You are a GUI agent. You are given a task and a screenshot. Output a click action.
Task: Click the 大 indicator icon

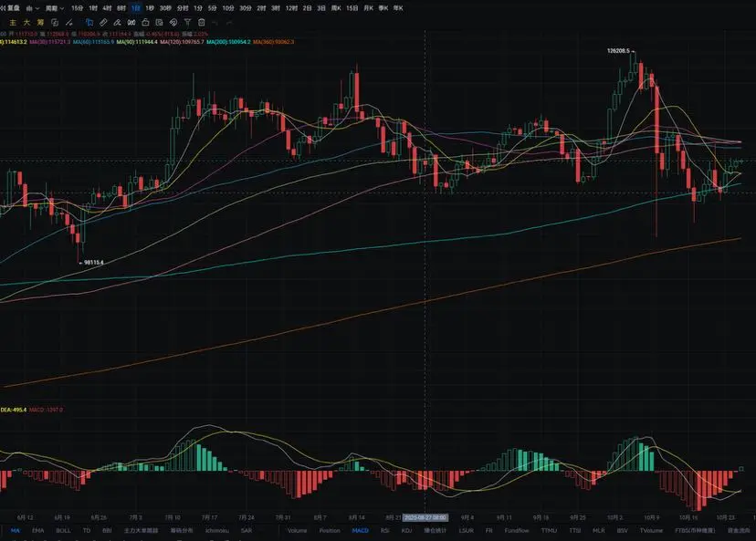26,23
